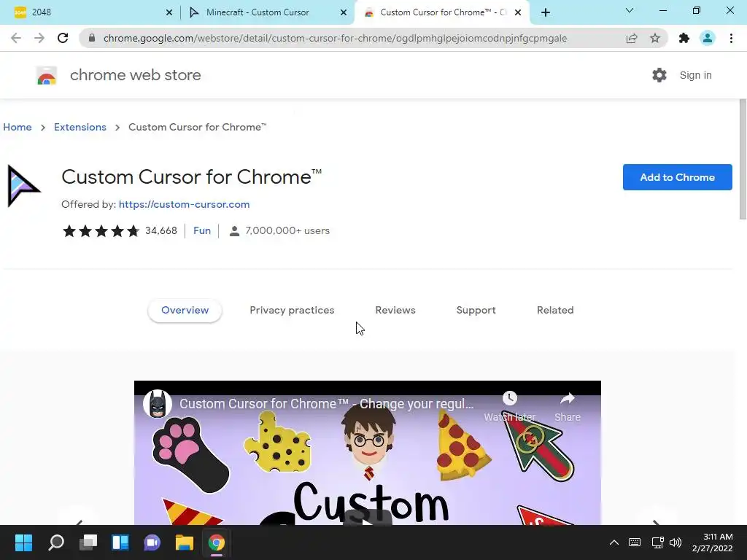Open a new browser tab
Screen dimensions: 747x560
click(x=546, y=12)
